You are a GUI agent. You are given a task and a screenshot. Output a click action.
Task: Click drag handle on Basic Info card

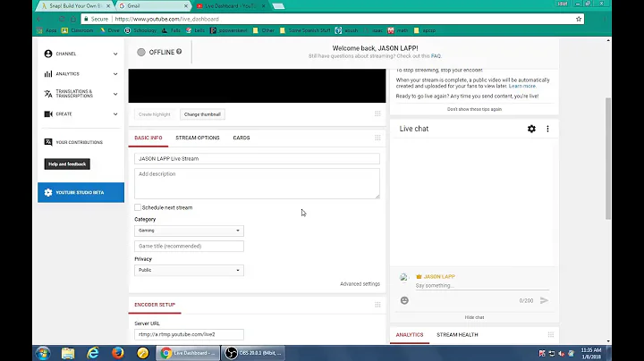coord(377,138)
